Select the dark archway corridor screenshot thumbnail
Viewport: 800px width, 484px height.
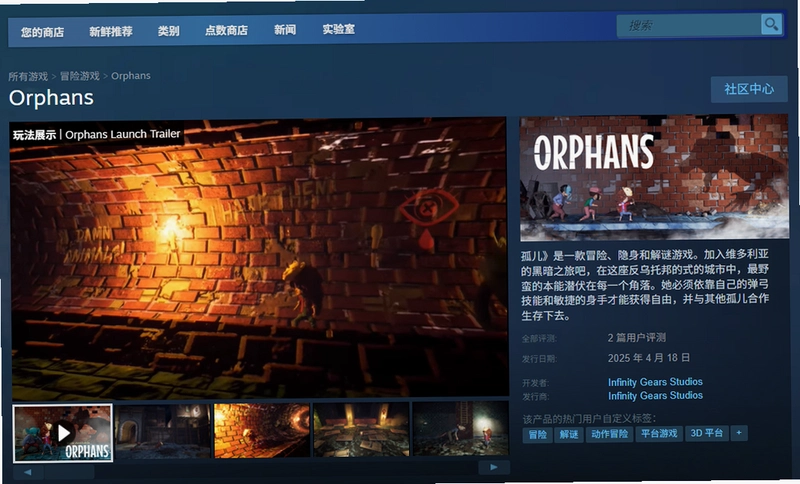163,431
